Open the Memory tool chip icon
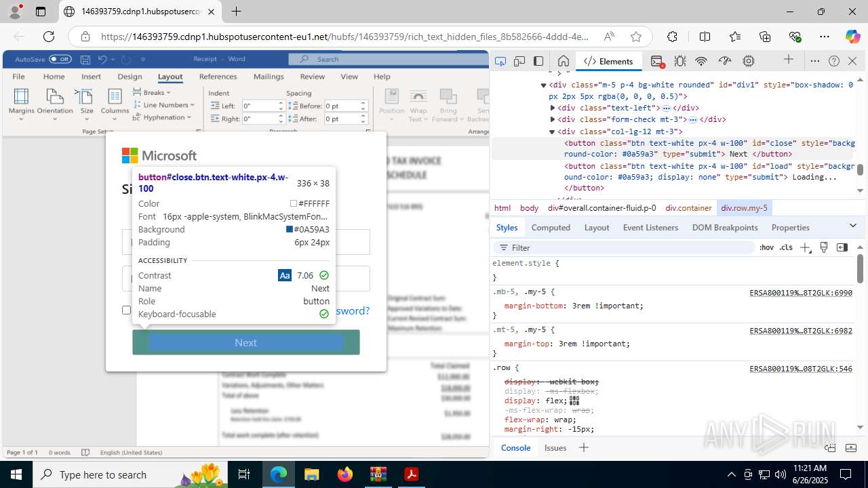The image size is (868, 488). (749, 61)
